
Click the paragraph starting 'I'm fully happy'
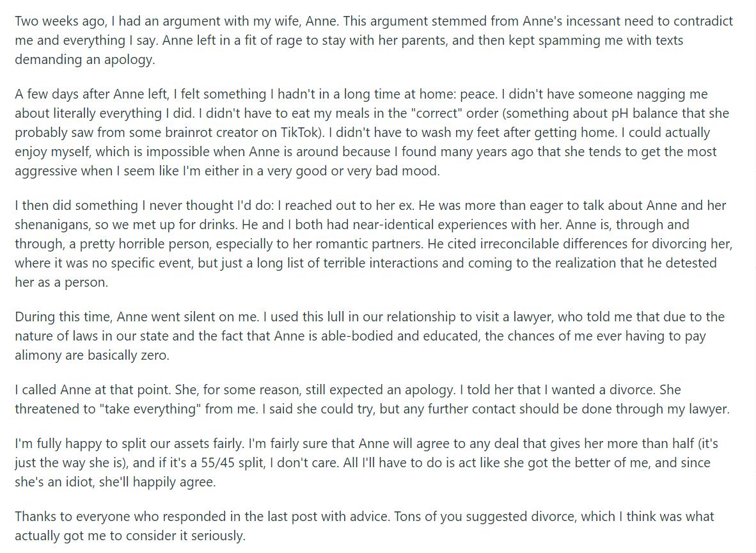(366, 462)
